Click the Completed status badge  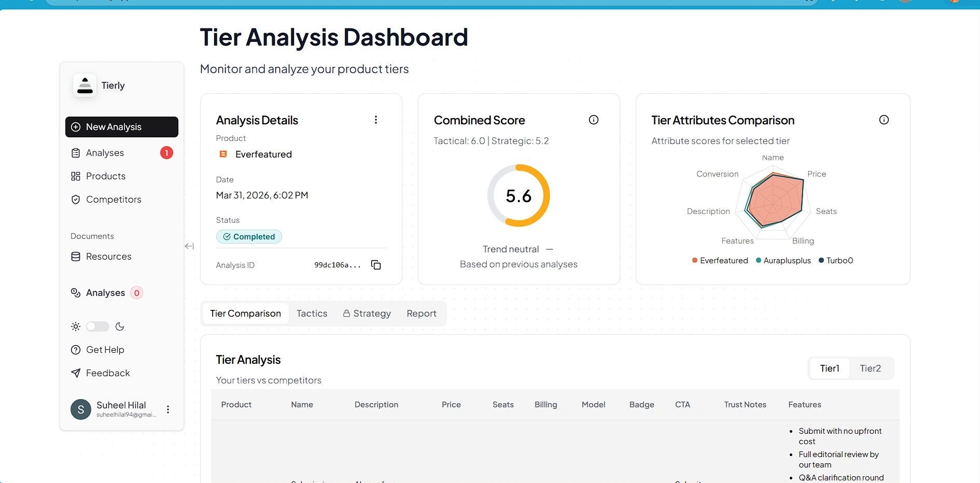pyautogui.click(x=249, y=237)
